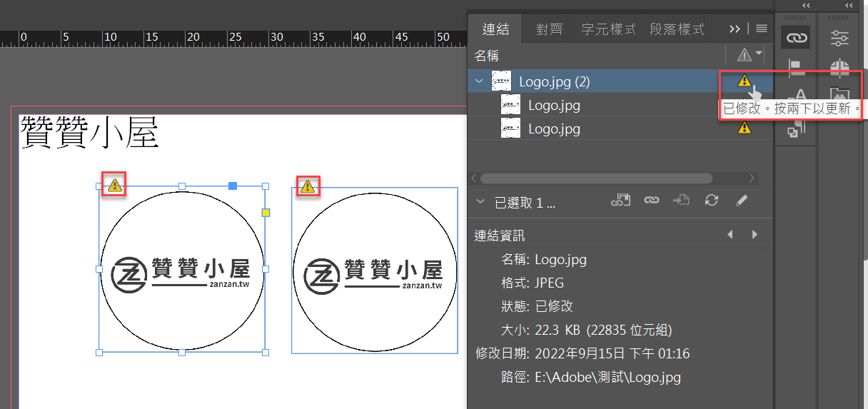Click the modified date 2022年9月15日 下午 01:16

612,353
